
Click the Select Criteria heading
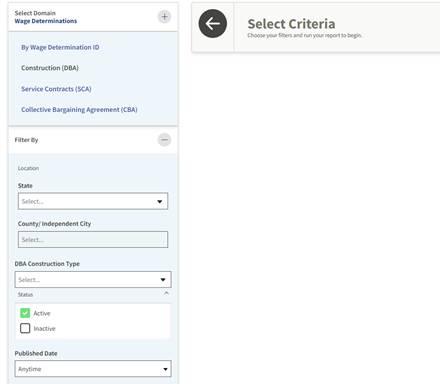[291, 24]
